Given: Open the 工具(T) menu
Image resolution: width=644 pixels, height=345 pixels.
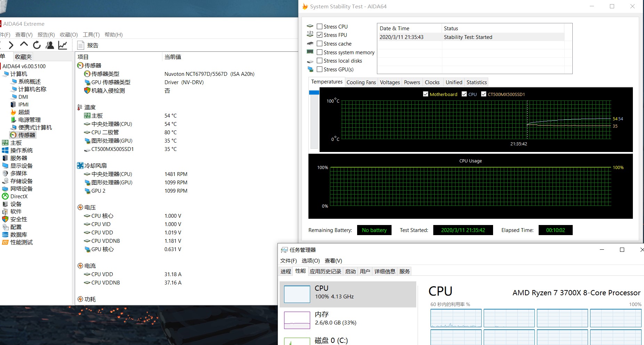Looking at the screenshot, I should point(91,34).
